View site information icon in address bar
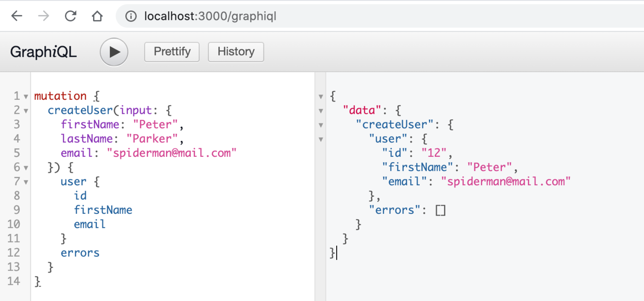Screen dimensions: 644x301 pyautogui.click(x=131, y=17)
